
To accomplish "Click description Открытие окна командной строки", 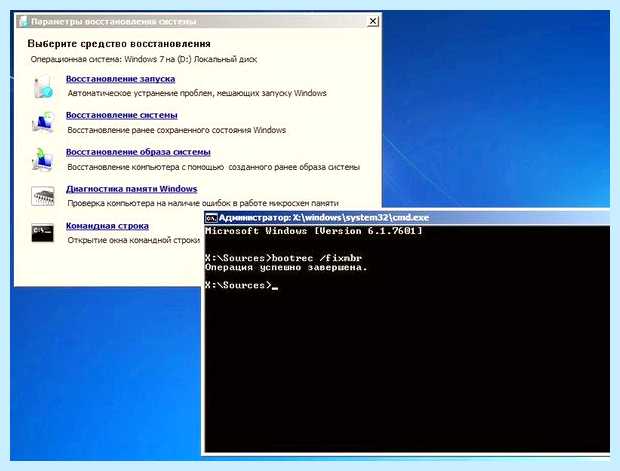I will 133,240.
